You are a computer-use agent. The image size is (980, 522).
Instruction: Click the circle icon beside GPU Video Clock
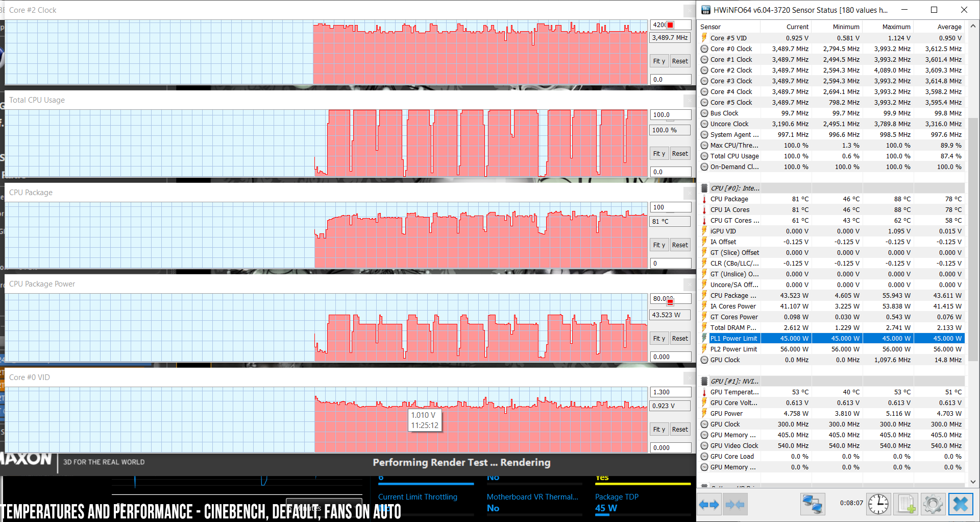point(704,445)
